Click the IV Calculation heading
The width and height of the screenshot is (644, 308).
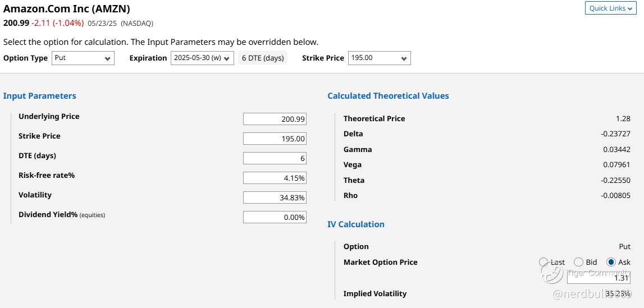356,224
